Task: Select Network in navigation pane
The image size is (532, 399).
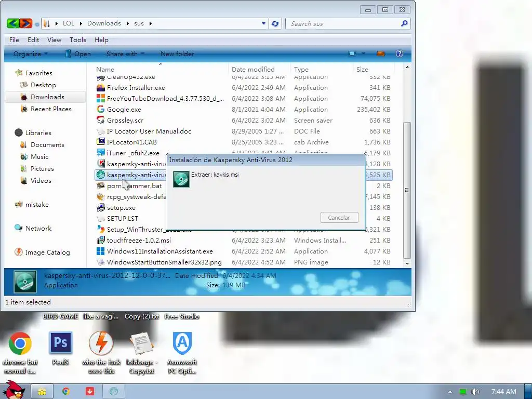Action: 38,228
